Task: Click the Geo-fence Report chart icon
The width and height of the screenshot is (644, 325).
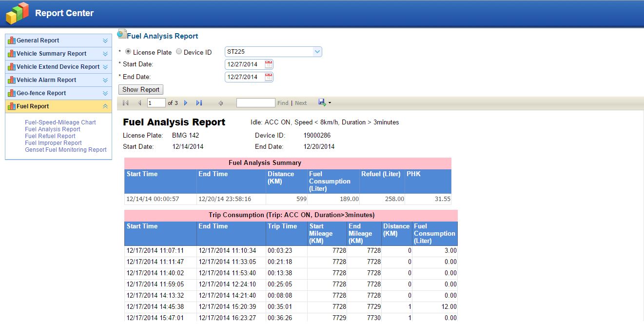Action: coord(12,93)
